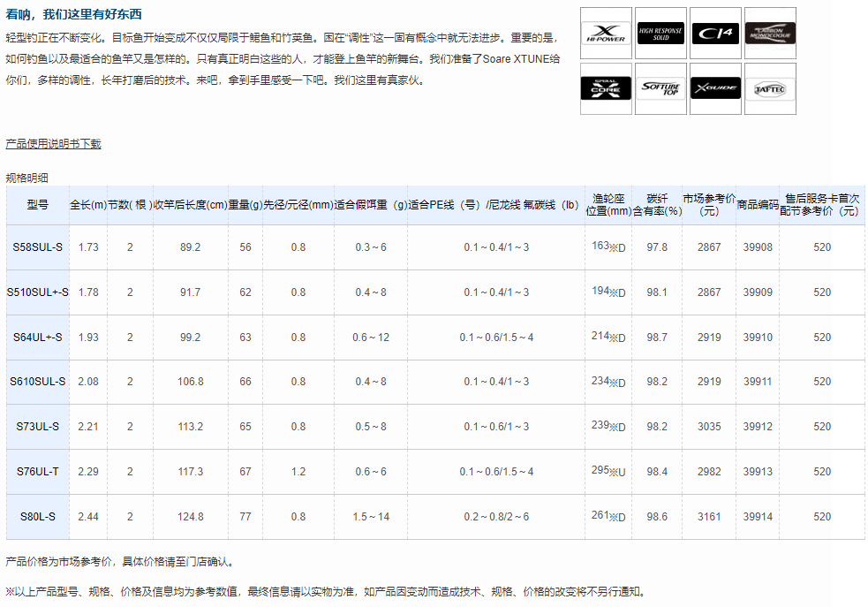This screenshot has height=607, width=868.
Task: Click the X Guide icon
Action: pyautogui.click(x=715, y=88)
